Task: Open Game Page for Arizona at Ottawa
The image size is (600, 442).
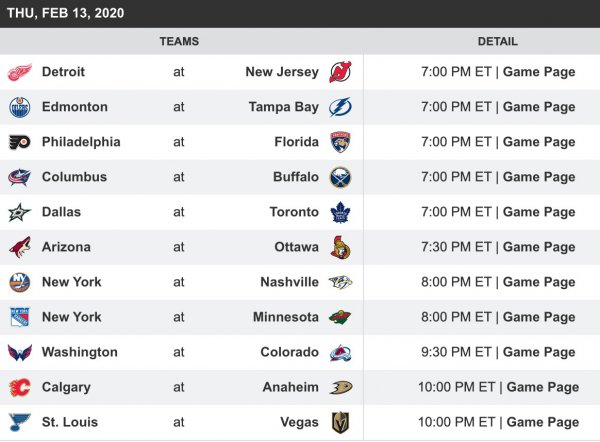Action: 539,247
